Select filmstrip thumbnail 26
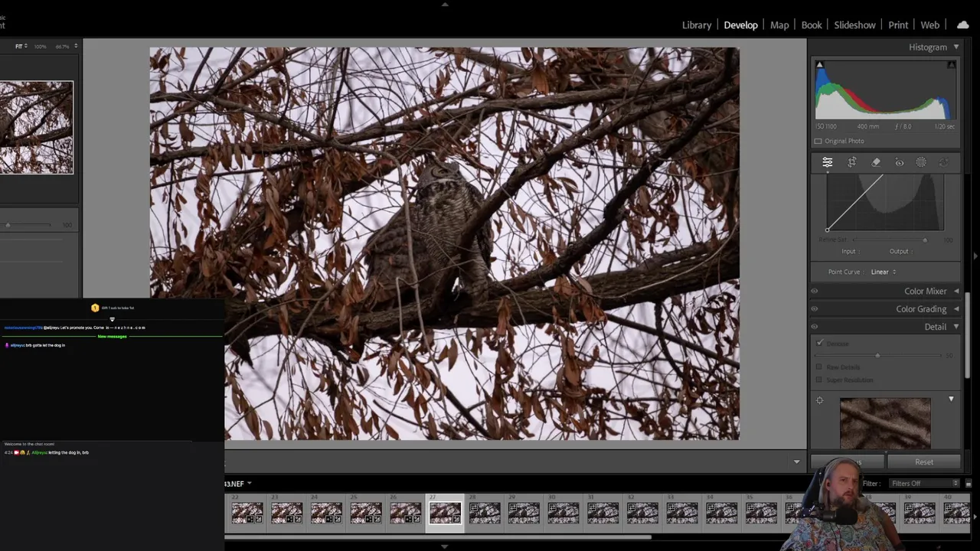980x551 pixels. [x=405, y=513]
